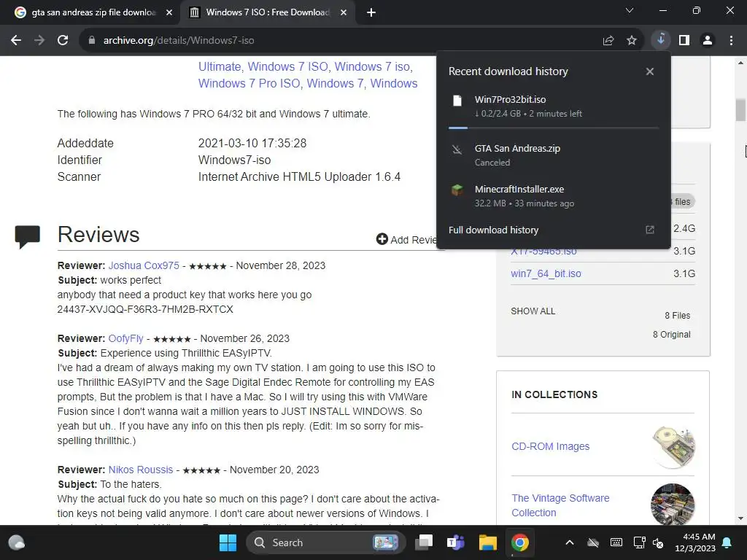Reload the archive.org page
The width and height of the screenshot is (747, 560).
63,41
